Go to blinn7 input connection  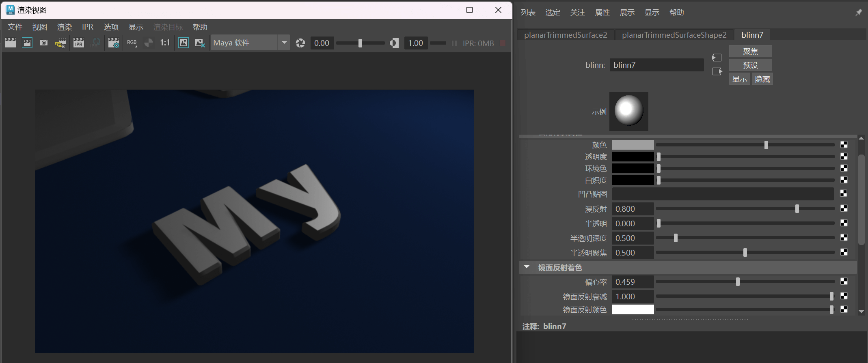pyautogui.click(x=717, y=58)
